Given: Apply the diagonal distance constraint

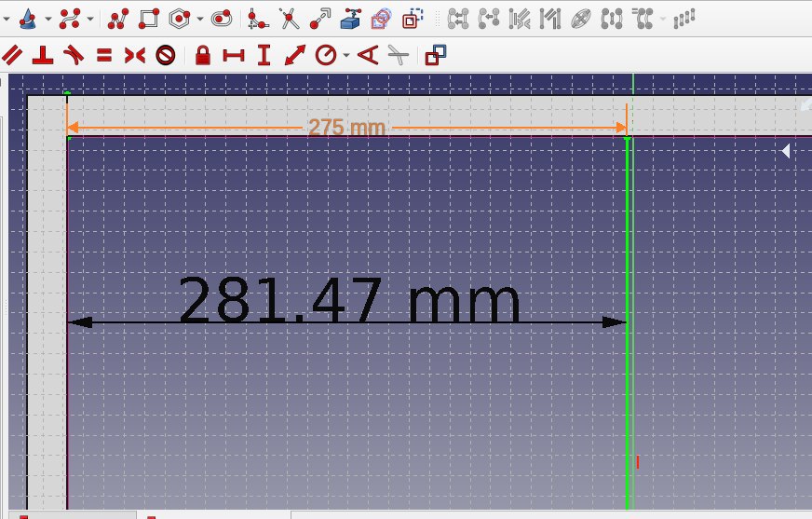Looking at the screenshot, I should [295, 55].
